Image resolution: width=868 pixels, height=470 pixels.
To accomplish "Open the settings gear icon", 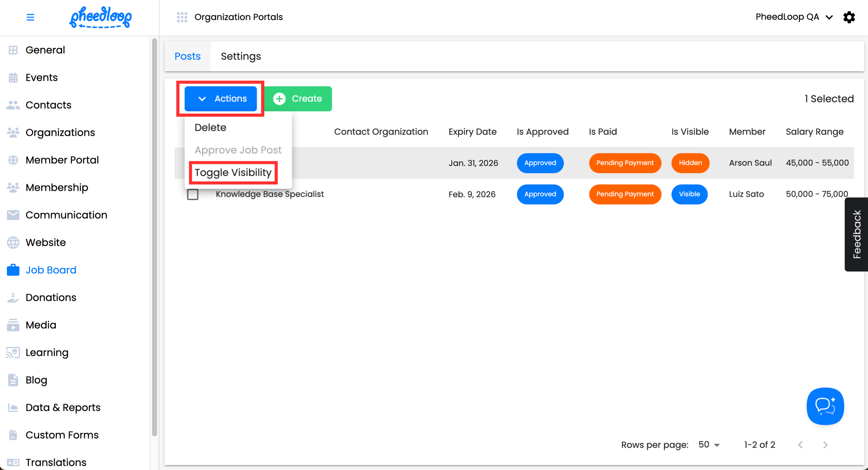I will point(849,17).
